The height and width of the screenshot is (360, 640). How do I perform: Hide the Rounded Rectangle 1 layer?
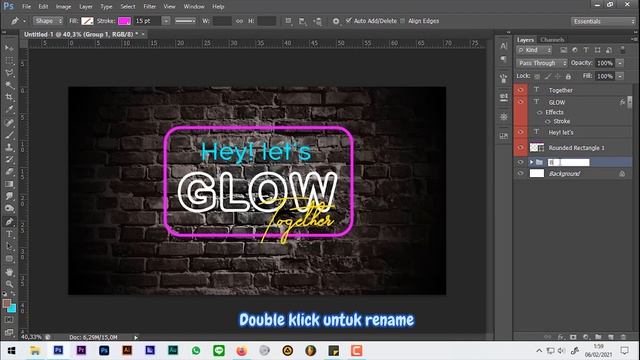520,148
